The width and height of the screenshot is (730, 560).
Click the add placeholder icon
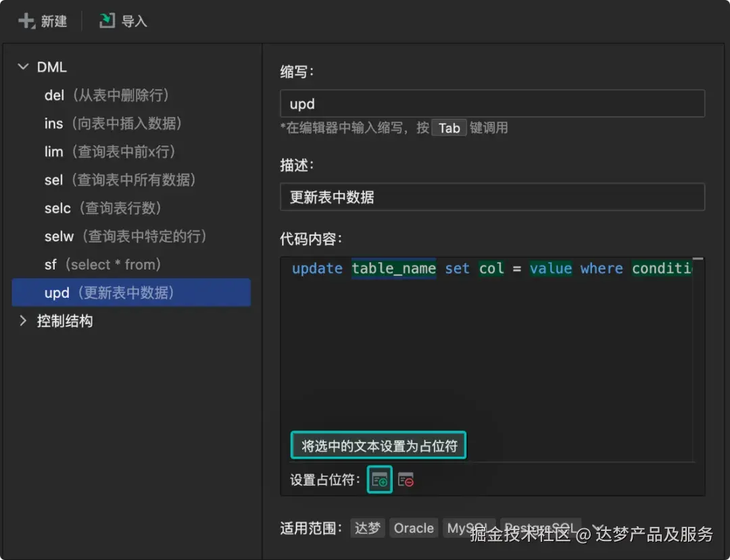(x=379, y=480)
